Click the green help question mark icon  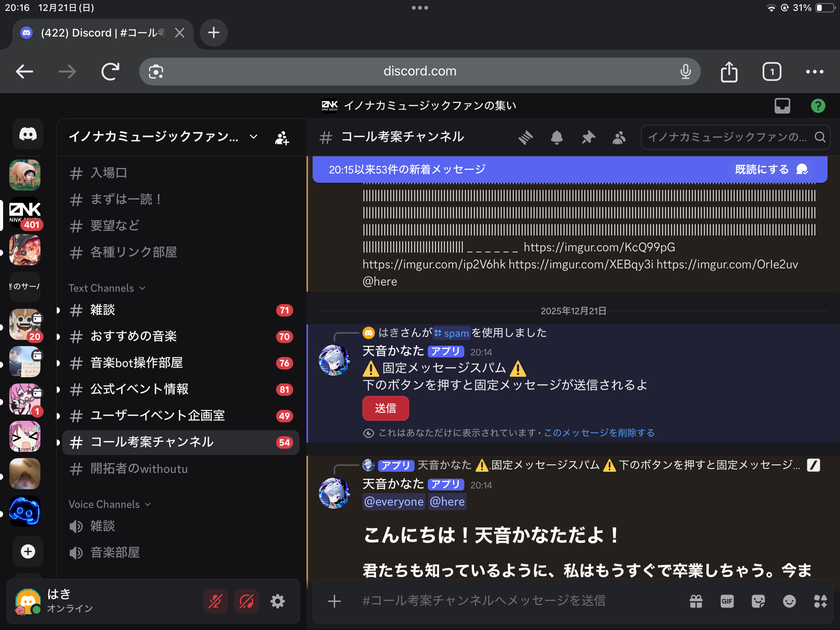click(x=818, y=106)
